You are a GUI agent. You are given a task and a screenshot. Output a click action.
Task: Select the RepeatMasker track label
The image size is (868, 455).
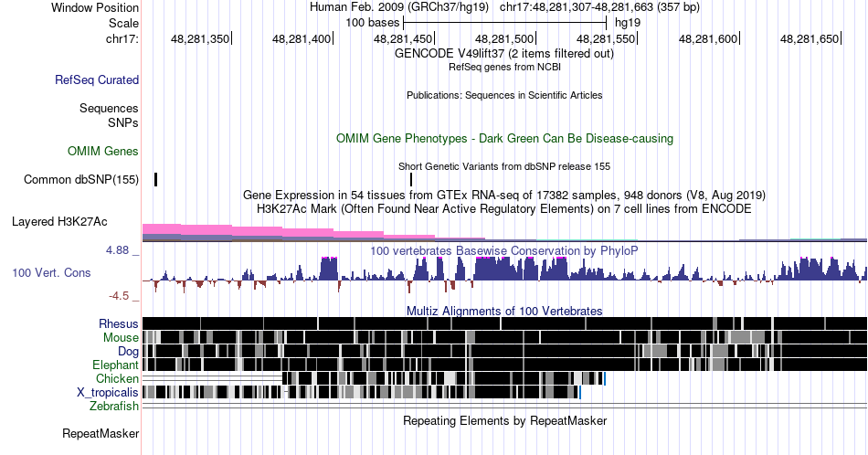tap(101, 433)
